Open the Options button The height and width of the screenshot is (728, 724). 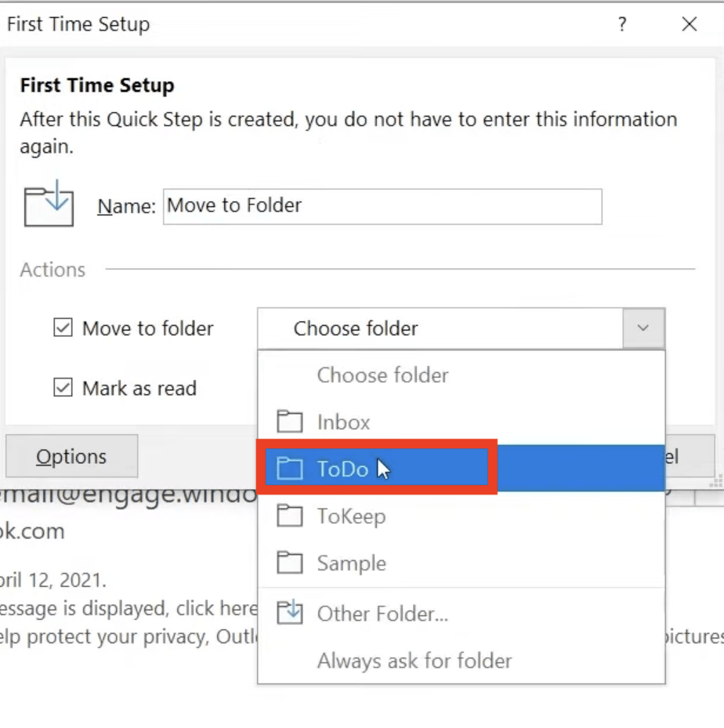click(72, 456)
